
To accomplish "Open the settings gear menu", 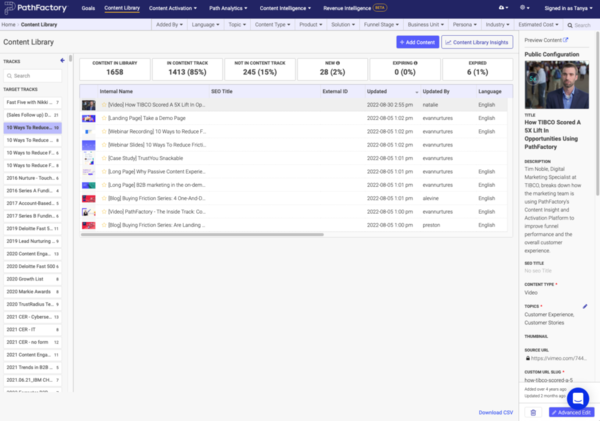I will click(x=524, y=8).
